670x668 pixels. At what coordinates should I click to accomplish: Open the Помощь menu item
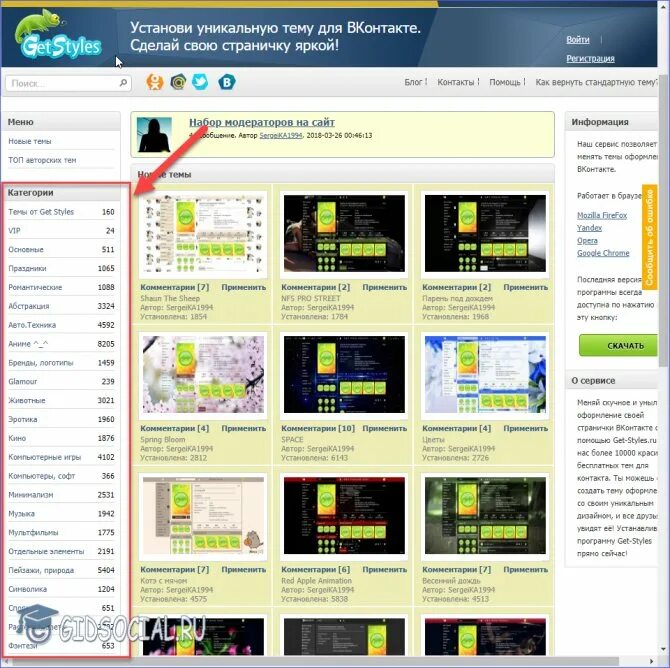[x=505, y=82]
